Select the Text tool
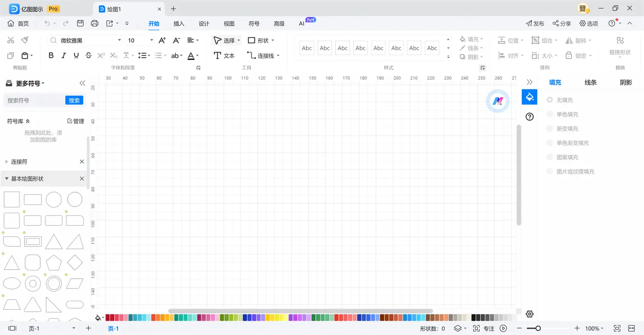 point(224,55)
